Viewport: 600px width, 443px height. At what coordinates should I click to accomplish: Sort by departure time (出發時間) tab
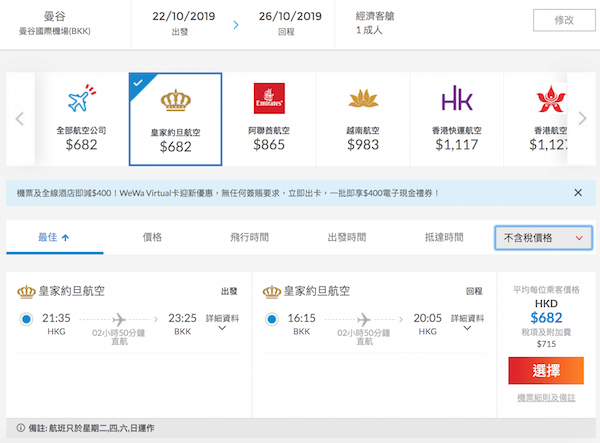pos(346,238)
